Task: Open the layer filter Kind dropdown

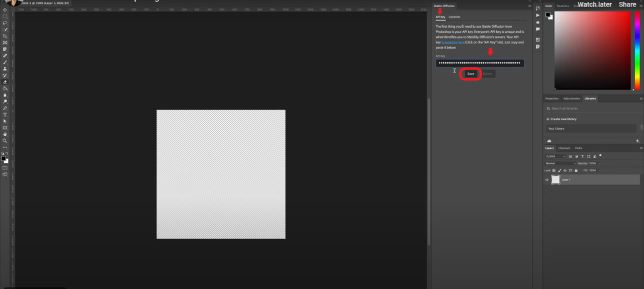Action: click(555, 157)
